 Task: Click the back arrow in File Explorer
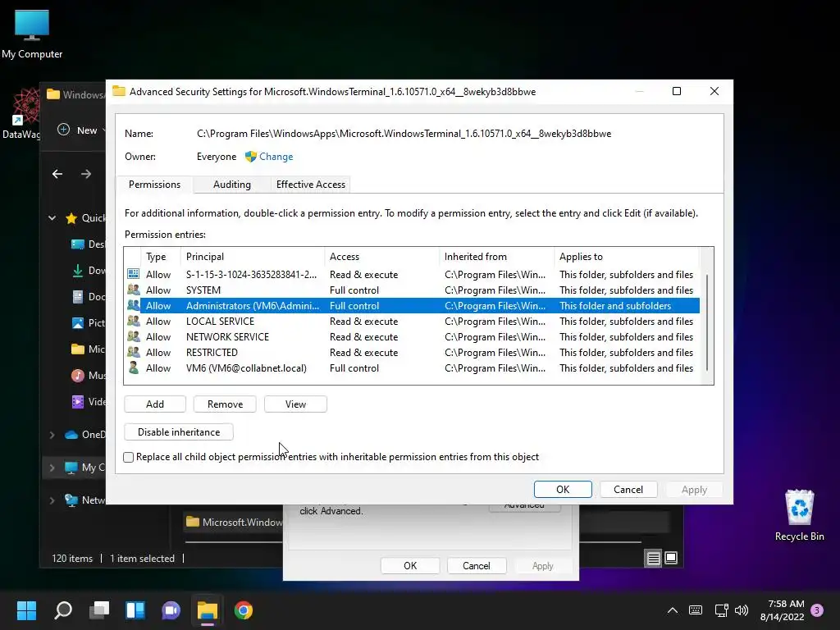pos(57,174)
